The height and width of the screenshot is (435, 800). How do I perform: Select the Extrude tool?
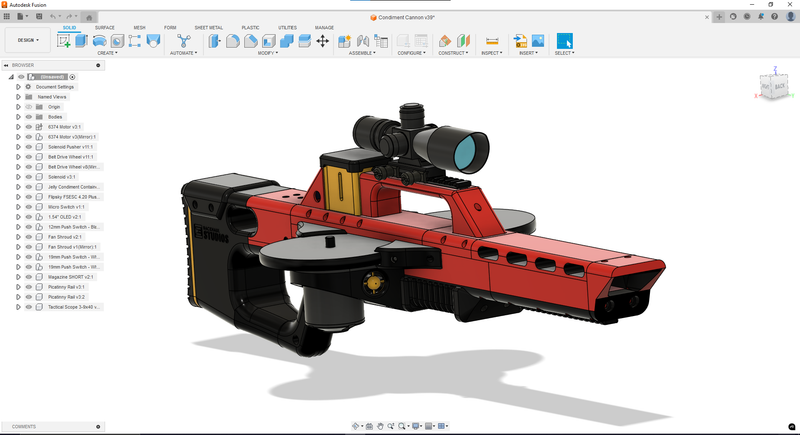81,41
